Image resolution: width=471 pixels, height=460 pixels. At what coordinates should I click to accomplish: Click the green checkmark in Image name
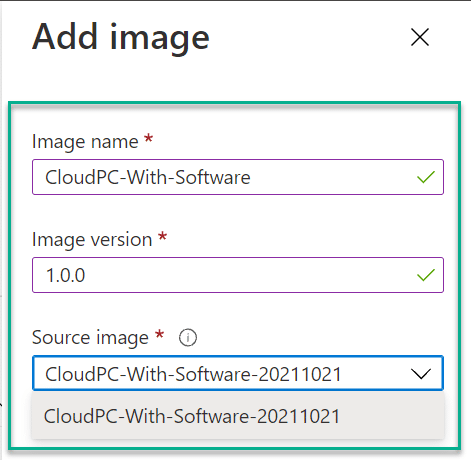coord(426,177)
